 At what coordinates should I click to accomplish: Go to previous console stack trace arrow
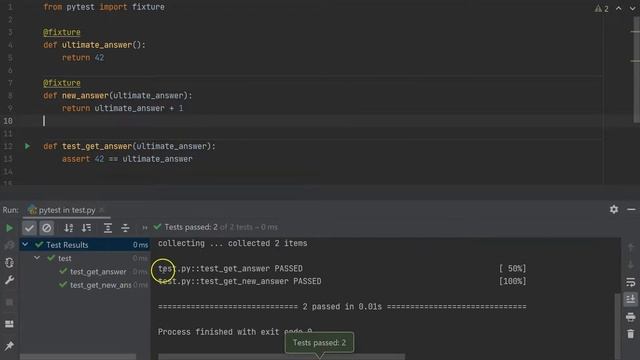tap(631, 247)
